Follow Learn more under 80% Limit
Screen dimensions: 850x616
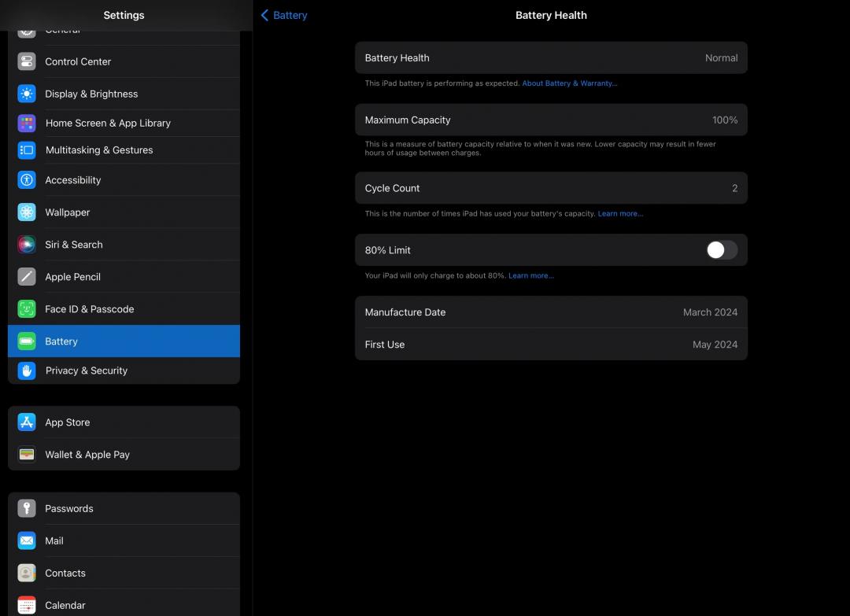530,276
